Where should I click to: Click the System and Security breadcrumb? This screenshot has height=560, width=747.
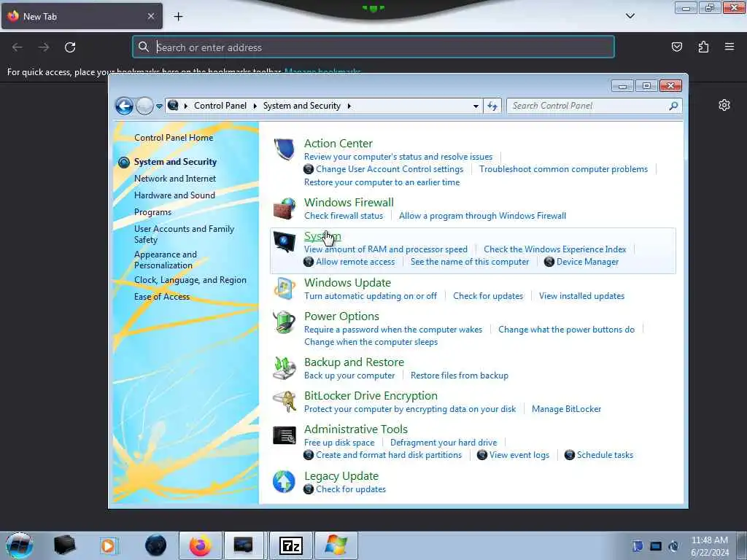click(301, 106)
